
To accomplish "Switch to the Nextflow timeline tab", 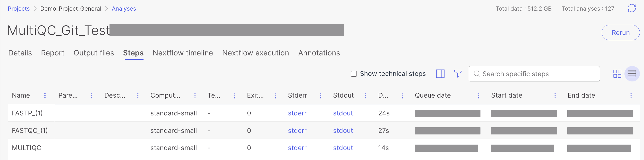I will pos(183,53).
